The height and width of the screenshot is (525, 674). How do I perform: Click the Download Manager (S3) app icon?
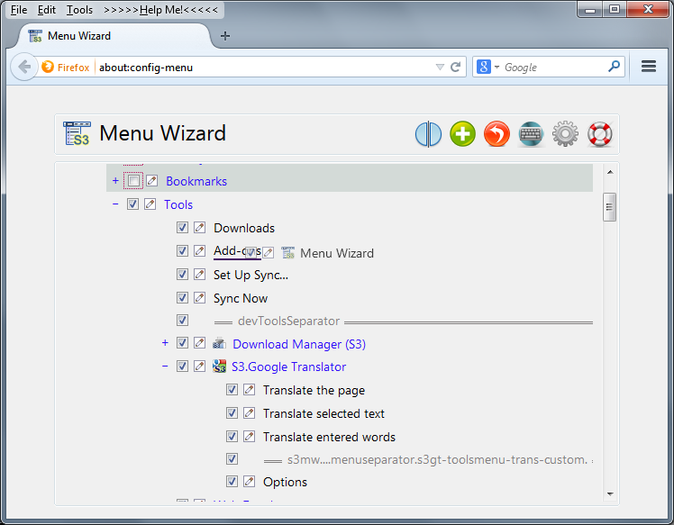(219, 343)
